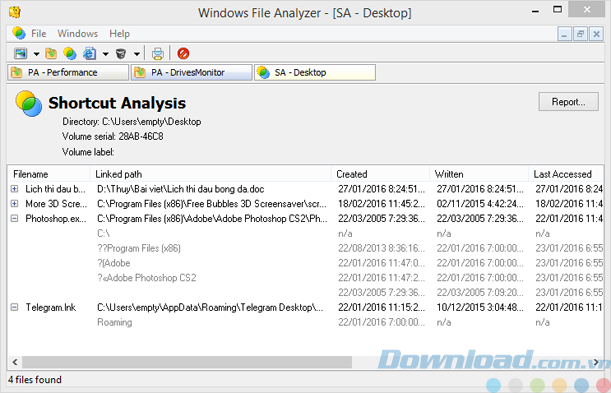Select Lich thi dau bong da.doc linked path
Screen dimensions: 611x393
coord(181,189)
